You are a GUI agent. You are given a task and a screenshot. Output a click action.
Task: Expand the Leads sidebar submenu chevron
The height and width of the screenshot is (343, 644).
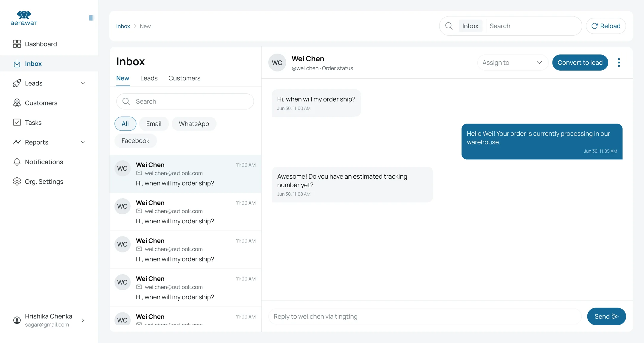pos(83,83)
